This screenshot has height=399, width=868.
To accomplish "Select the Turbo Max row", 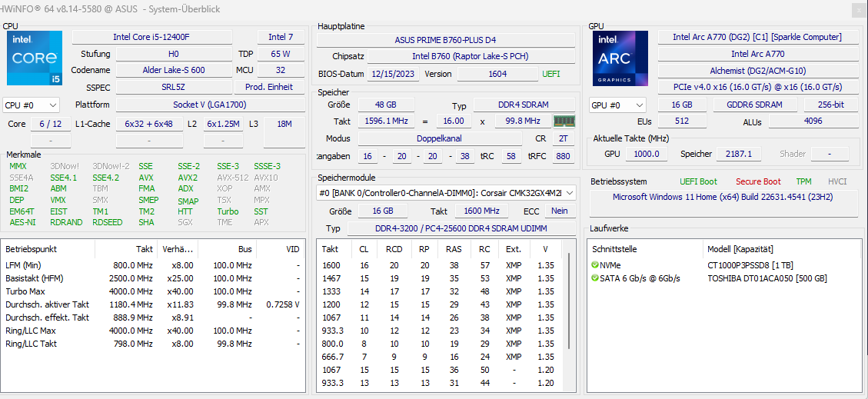I will pos(153,291).
